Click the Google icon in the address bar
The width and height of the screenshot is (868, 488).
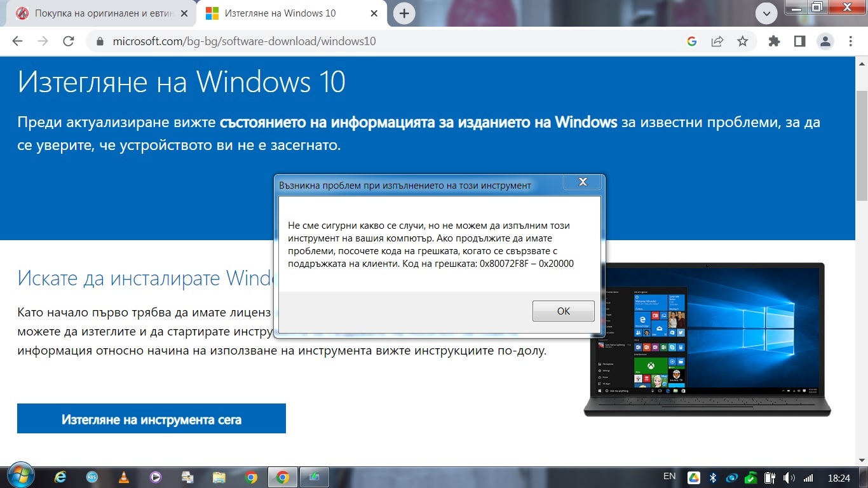(x=692, y=41)
